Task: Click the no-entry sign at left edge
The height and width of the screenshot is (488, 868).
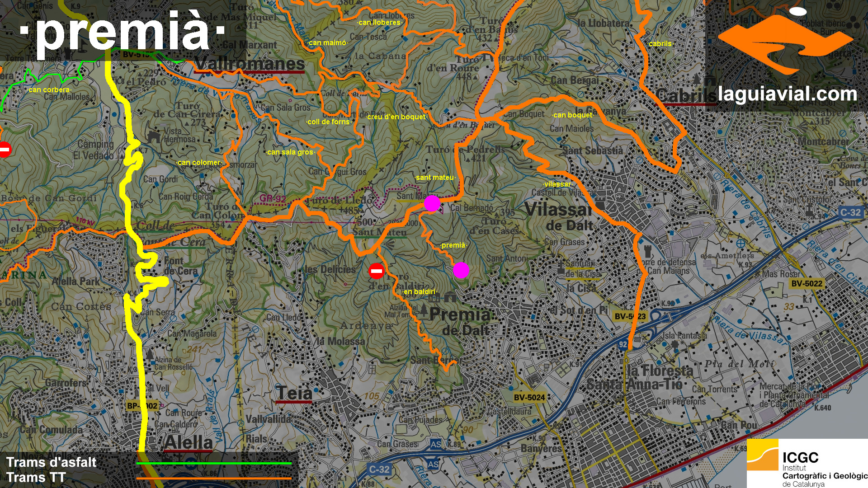Action: [x=5, y=149]
